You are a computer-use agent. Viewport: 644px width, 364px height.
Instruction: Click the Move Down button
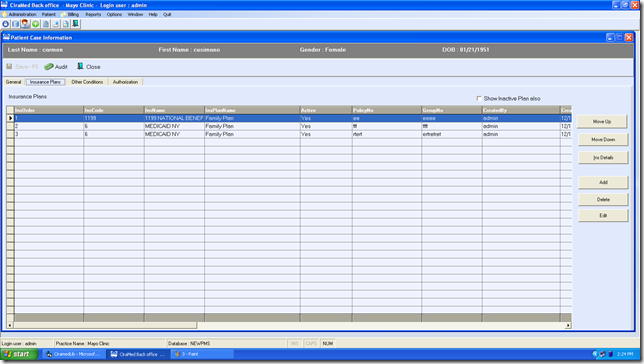603,140
